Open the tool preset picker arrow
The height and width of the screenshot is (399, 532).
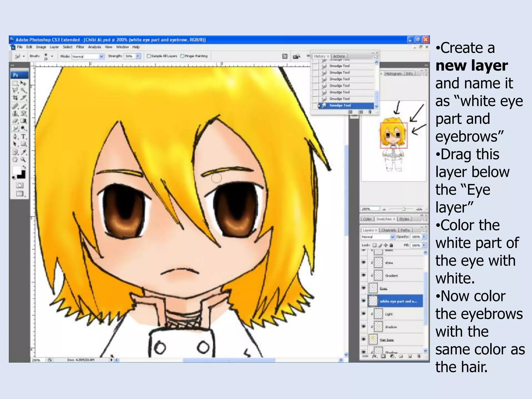point(24,56)
